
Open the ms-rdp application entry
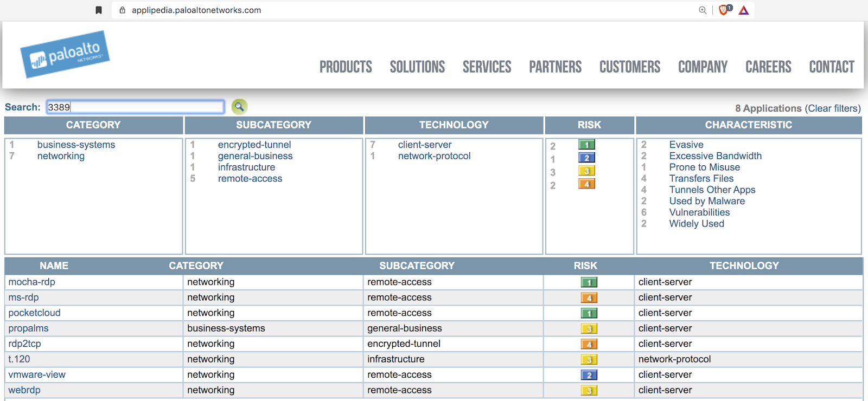pyautogui.click(x=23, y=297)
